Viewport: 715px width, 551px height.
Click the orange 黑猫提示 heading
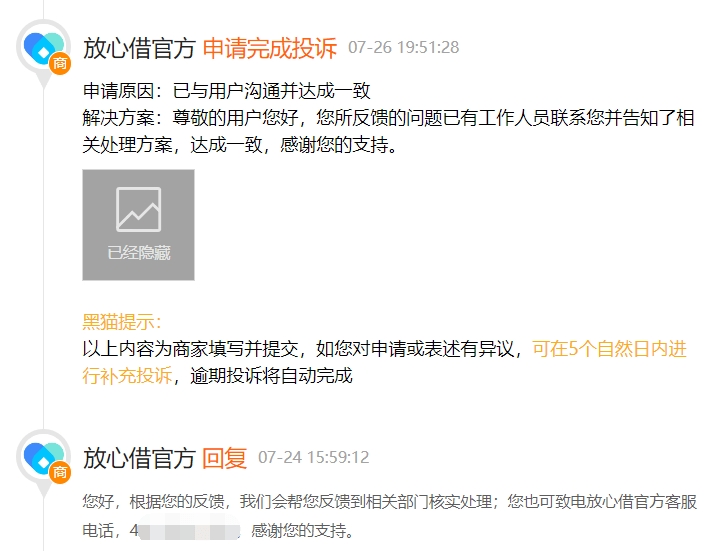(x=122, y=322)
